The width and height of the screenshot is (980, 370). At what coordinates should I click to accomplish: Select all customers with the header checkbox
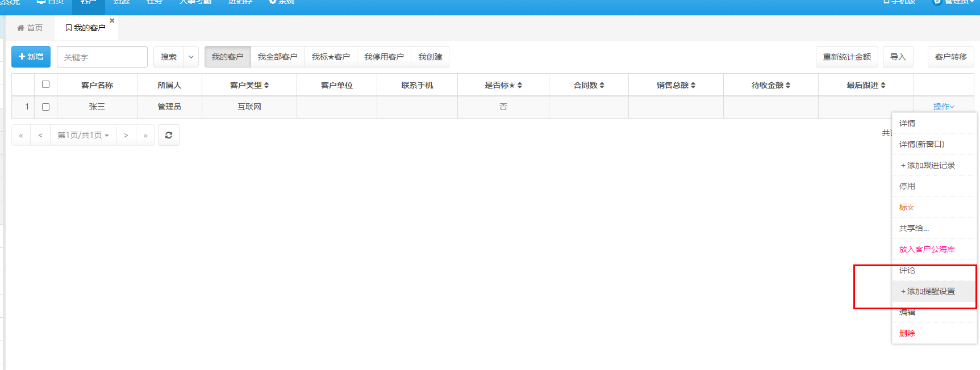click(x=45, y=85)
